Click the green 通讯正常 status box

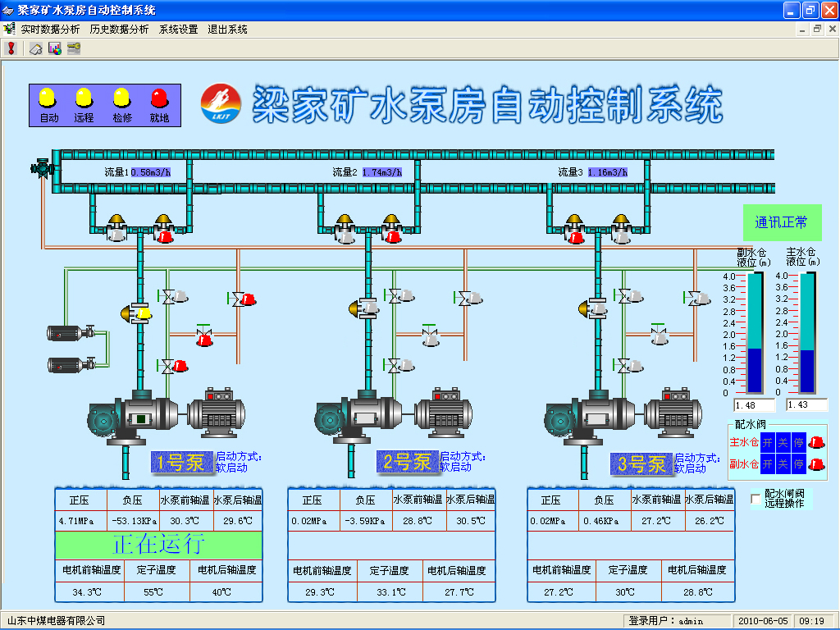point(781,222)
